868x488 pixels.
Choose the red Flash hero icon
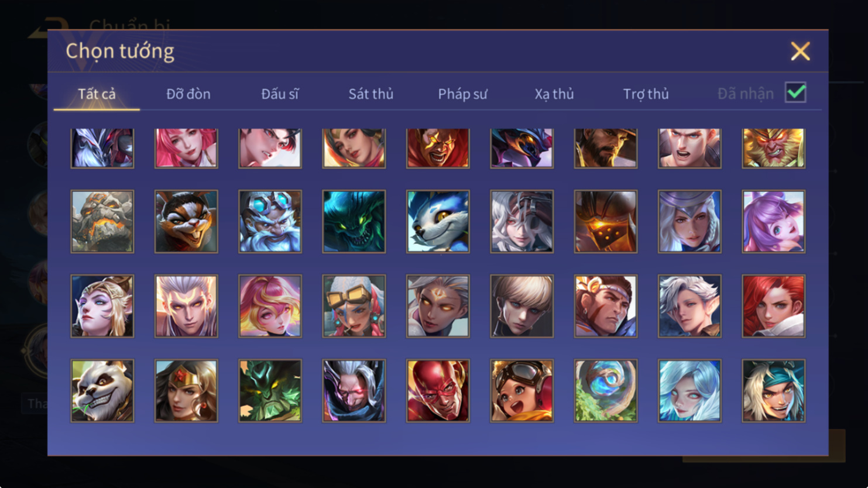click(x=438, y=391)
